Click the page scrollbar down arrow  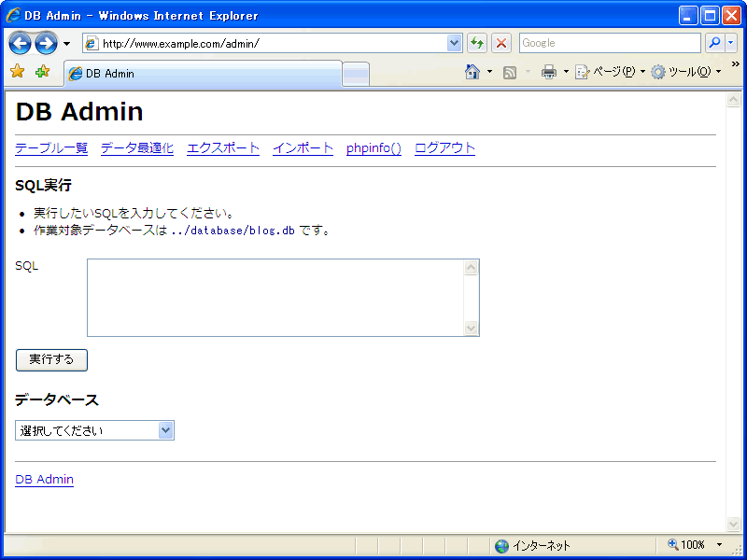tap(733, 524)
